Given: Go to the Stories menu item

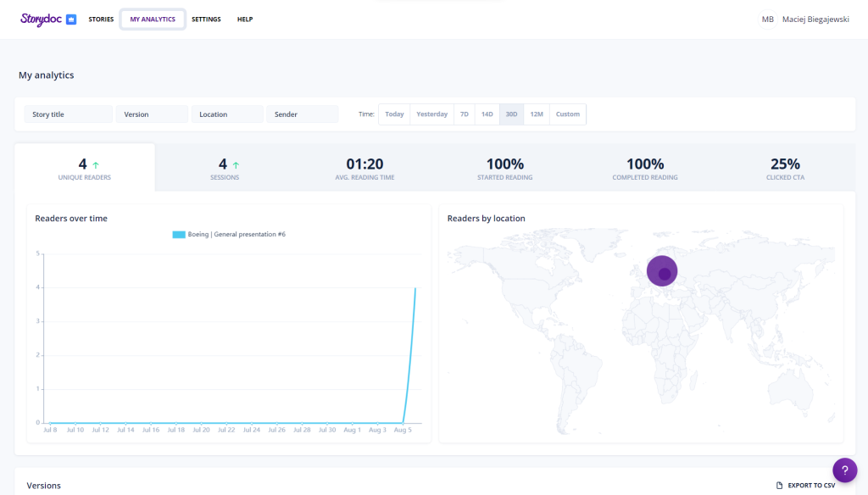Looking at the screenshot, I should (x=101, y=19).
